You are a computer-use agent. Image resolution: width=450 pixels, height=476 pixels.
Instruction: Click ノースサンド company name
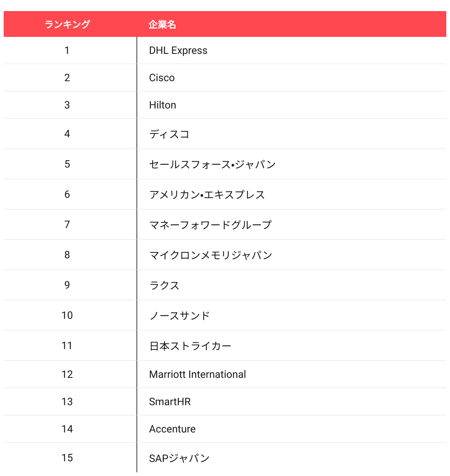(180, 315)
